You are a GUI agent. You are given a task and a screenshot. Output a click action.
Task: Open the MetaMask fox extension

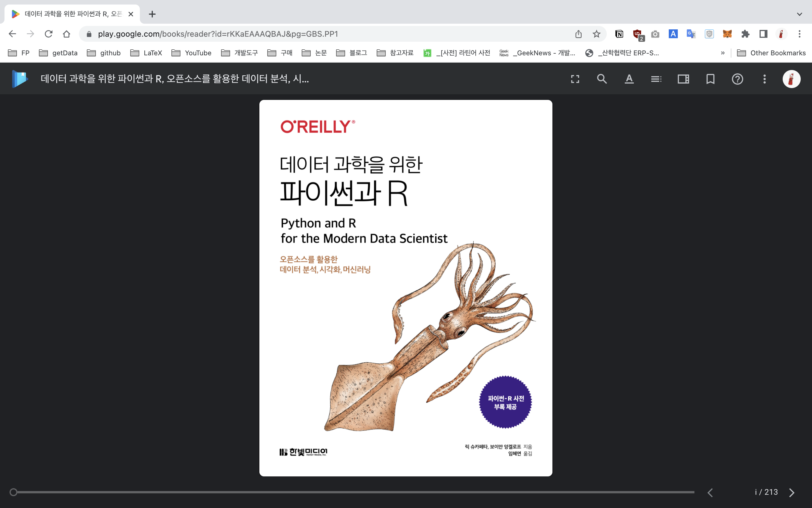pos(727,34)
